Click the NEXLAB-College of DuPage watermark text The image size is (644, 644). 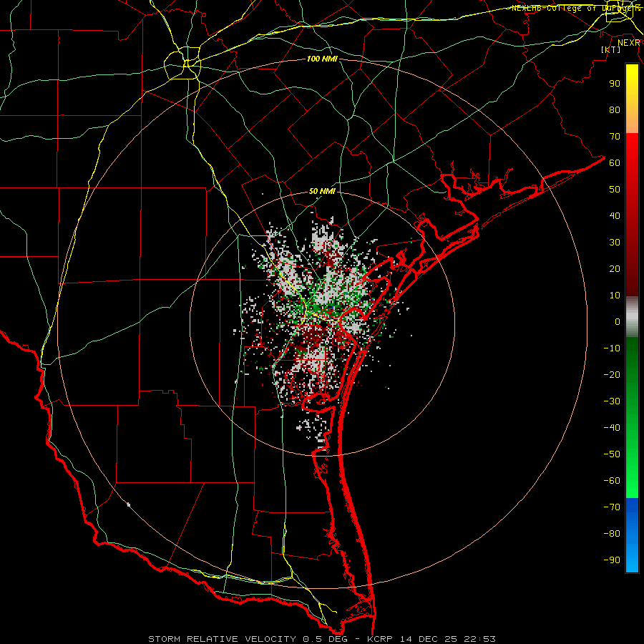tap(575, 8)
